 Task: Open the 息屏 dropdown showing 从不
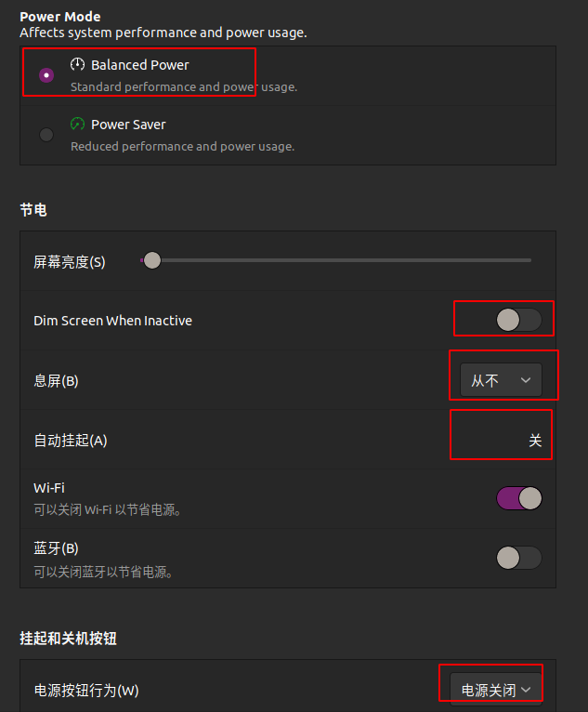coord(501,379)
